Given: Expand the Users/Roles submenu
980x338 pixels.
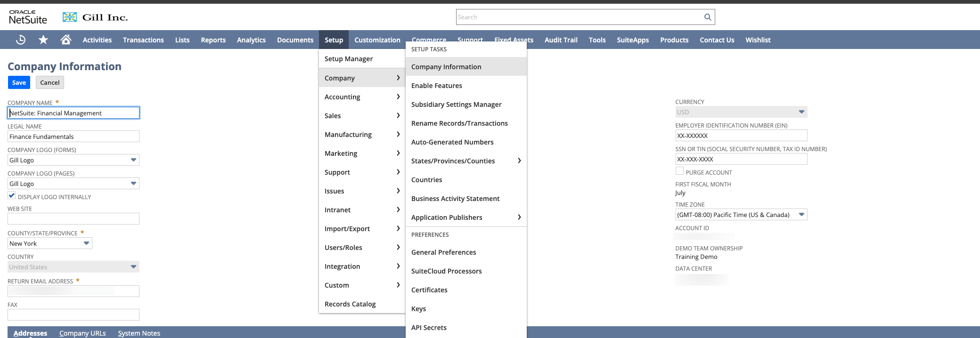Looking at the screenshot, I should point(362,247).
